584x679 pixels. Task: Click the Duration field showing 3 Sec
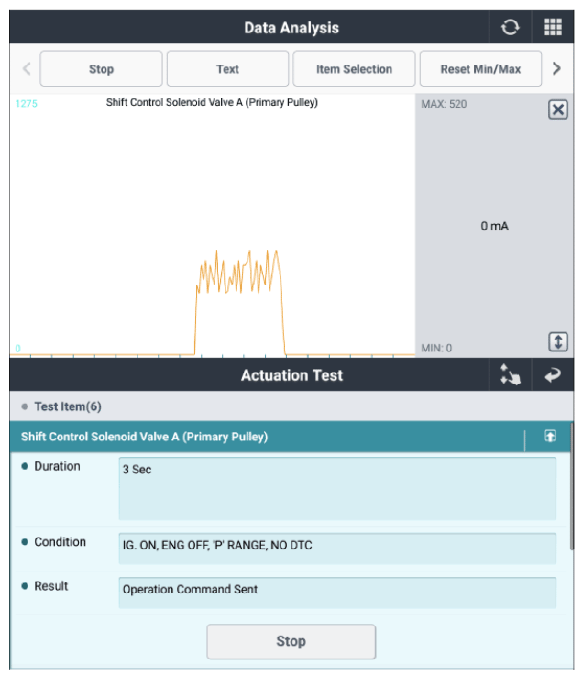pos(337,488)
